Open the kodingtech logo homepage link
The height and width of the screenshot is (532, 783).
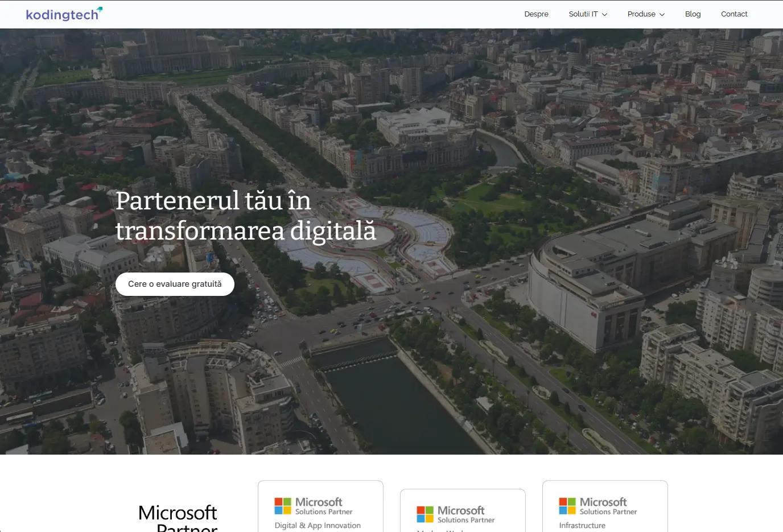[x=64, y=14]
